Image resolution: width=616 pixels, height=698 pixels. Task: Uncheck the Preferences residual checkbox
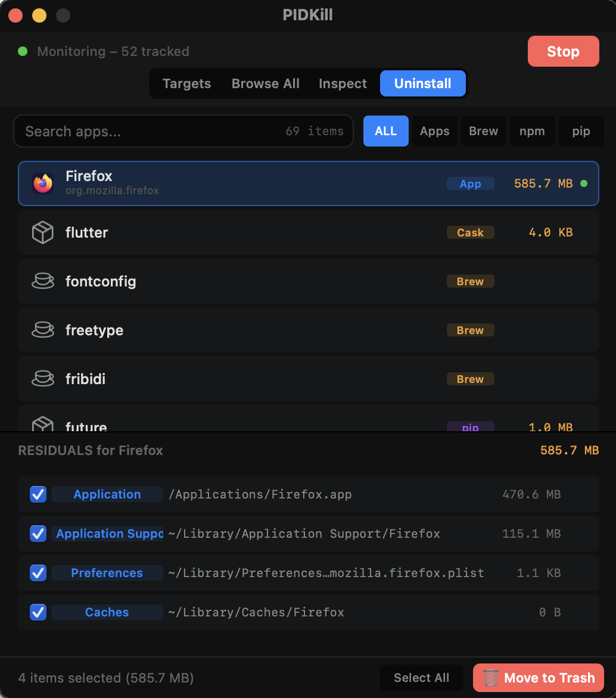click(38, 573)
